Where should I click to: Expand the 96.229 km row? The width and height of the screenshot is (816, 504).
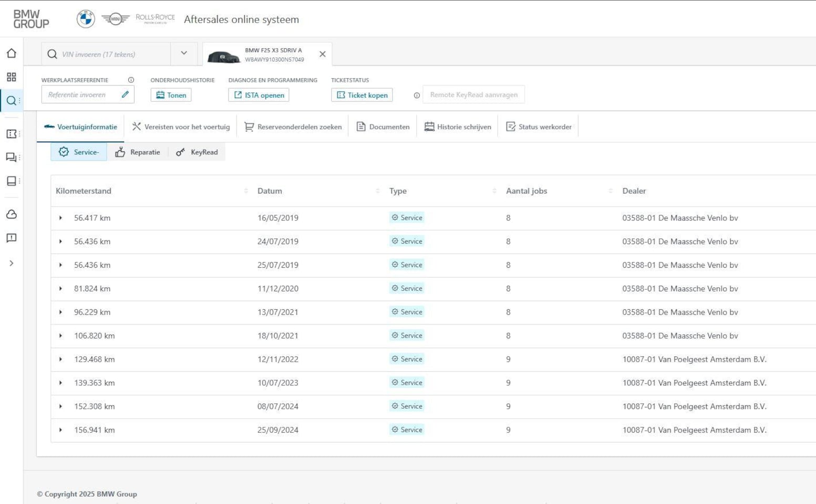60,312
